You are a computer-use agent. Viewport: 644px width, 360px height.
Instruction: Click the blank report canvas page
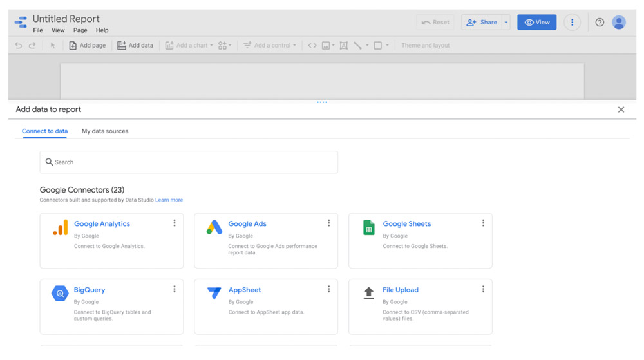click(x=322, y=81)
